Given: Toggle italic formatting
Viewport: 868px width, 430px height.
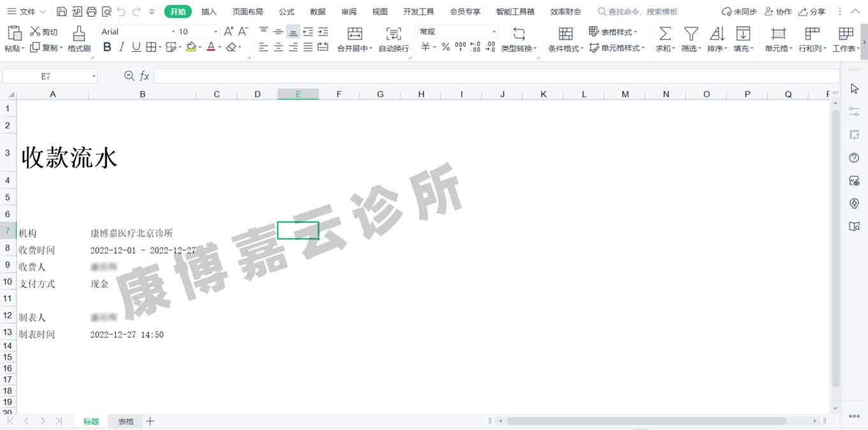Looking at the screenshot, I should tap(121, 47).
